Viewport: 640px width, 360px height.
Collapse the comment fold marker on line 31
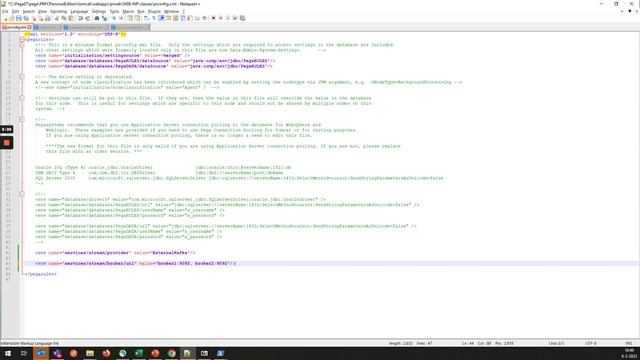coord(22,194)
